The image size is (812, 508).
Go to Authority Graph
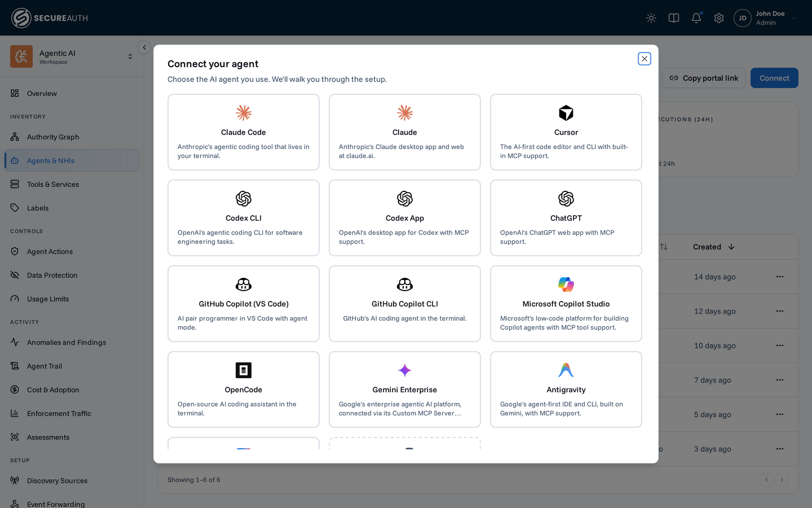pos(72,137)
